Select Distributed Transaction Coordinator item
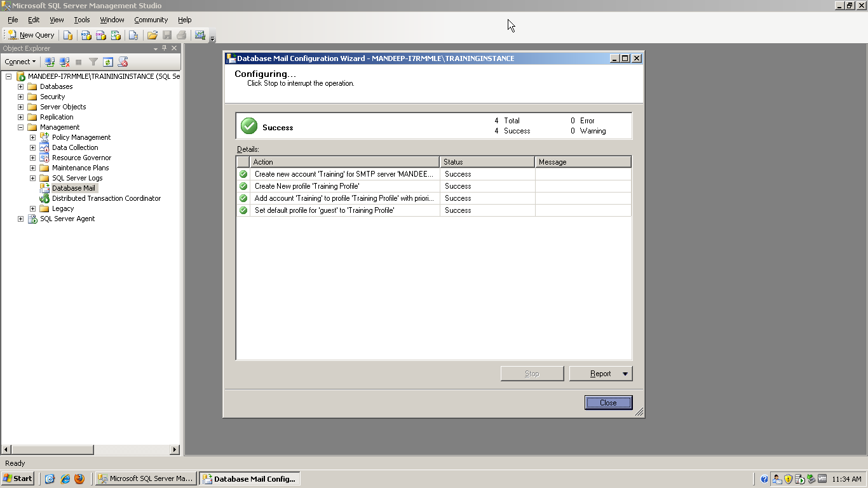 point(106,198)
